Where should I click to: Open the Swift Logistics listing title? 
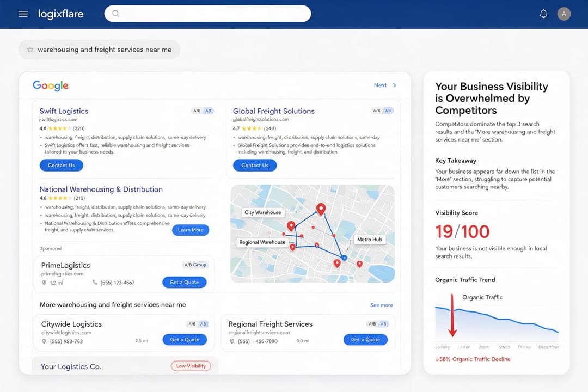click(64, 111)
